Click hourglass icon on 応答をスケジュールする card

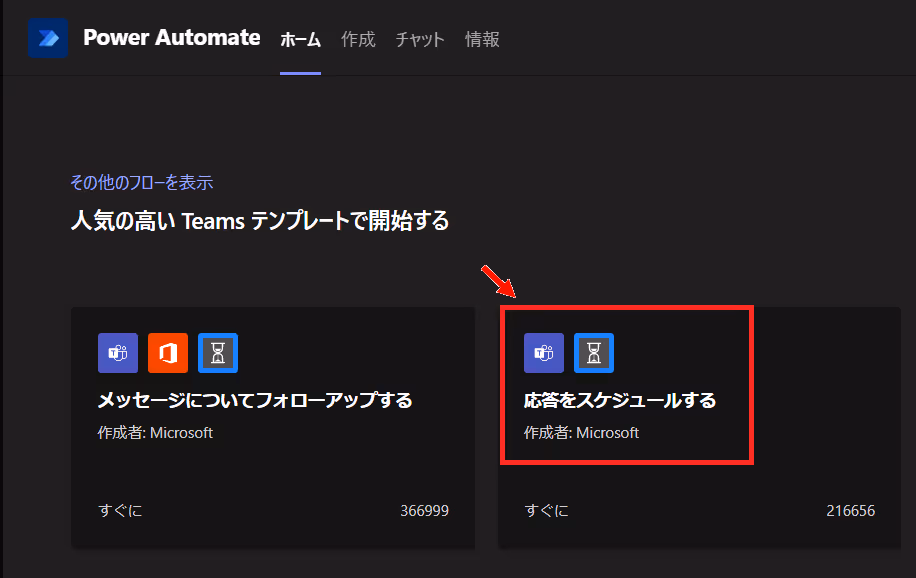(x=594, y=353)
